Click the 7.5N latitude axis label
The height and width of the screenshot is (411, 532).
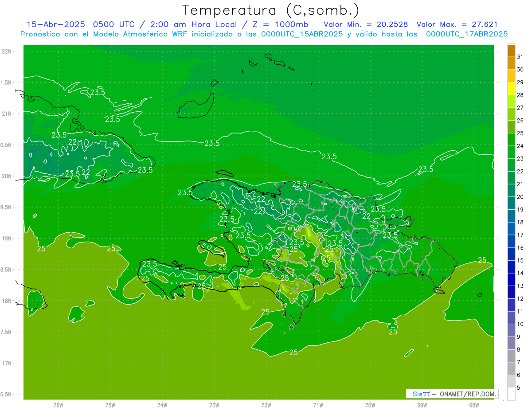click(7, 332)
